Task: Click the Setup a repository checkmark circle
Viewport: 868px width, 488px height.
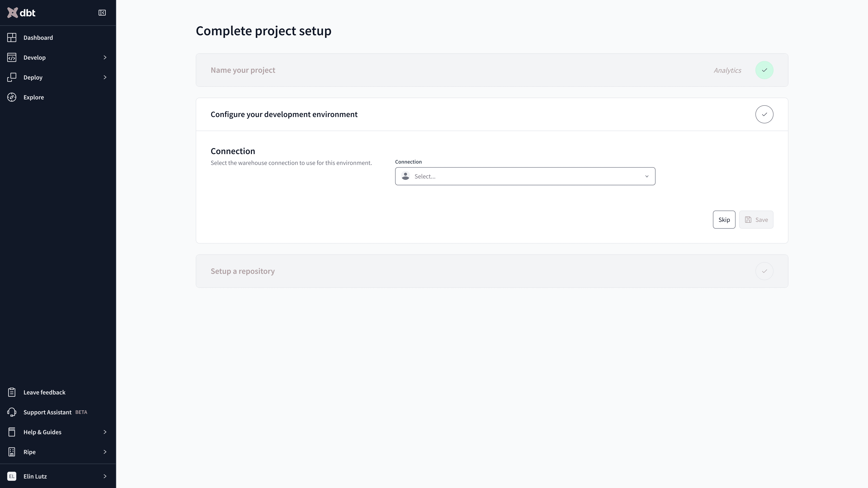Action: (764, 271)
